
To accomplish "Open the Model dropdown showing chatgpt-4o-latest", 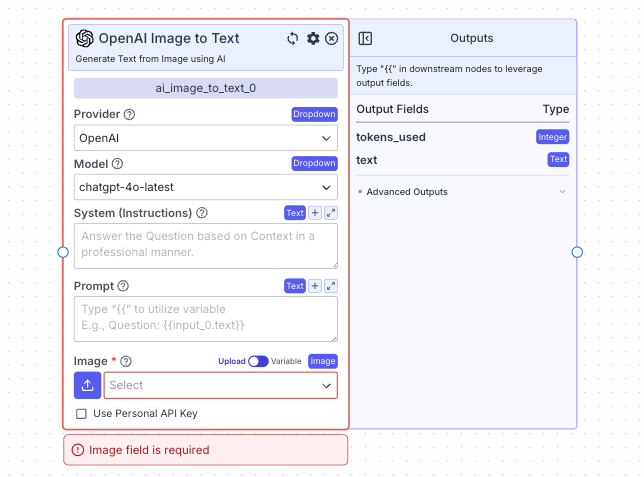I will pos(206,187).
